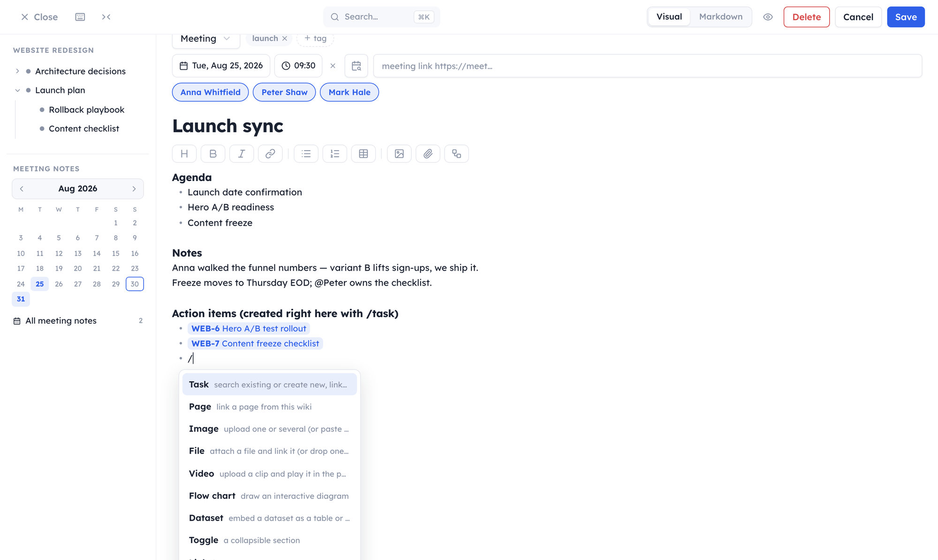Go to previous month in calendar
Viewport: 938px width, 560px height.
coord(22,189)
